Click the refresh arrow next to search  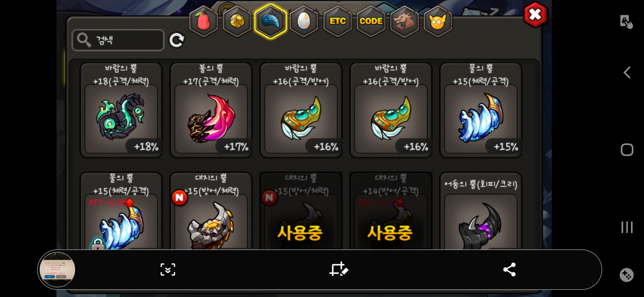pos(176,40)
